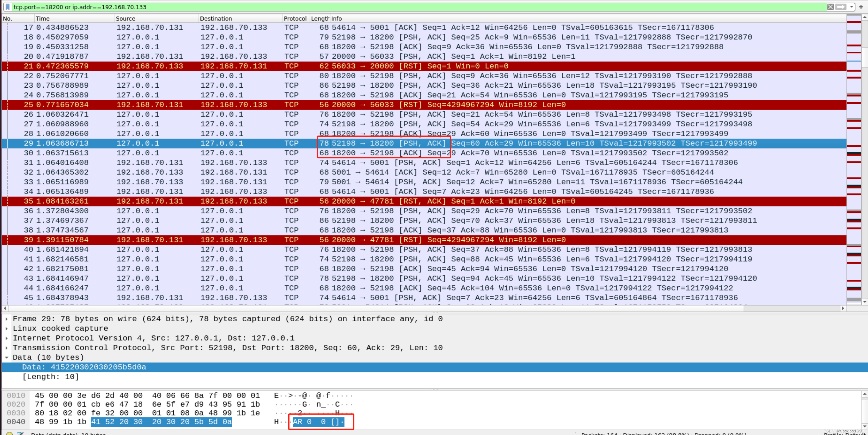Expand the Linux cooked capture node
868x435 pixels.
6,329
